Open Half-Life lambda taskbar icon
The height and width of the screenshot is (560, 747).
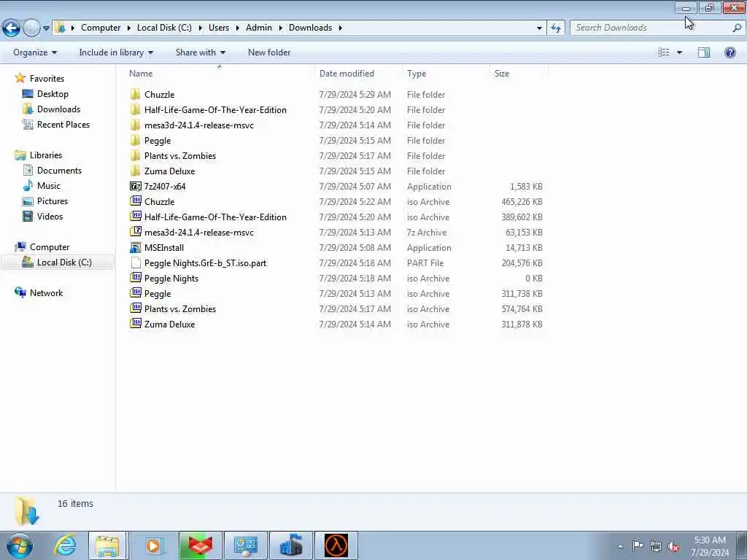336,545
